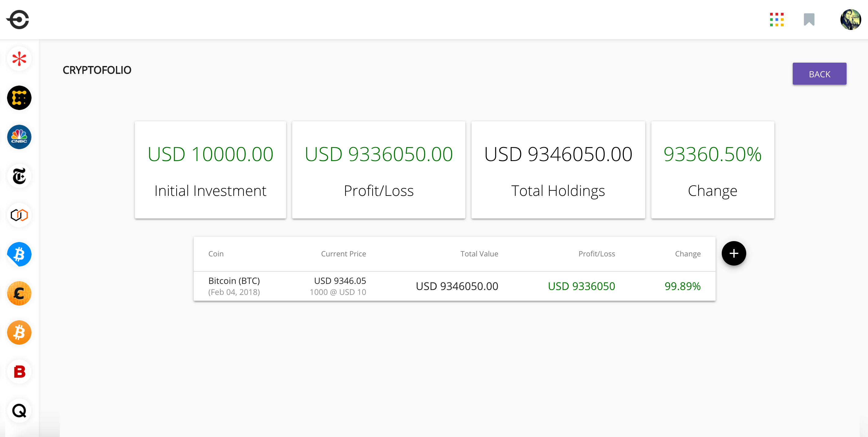Click the red letter B icon

[x=19, y=372]
